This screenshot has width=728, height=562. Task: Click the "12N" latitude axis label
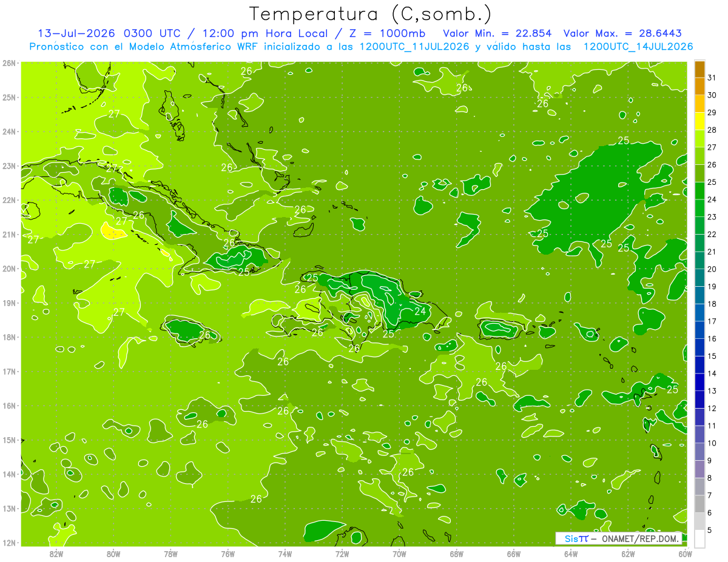[9, 543]
